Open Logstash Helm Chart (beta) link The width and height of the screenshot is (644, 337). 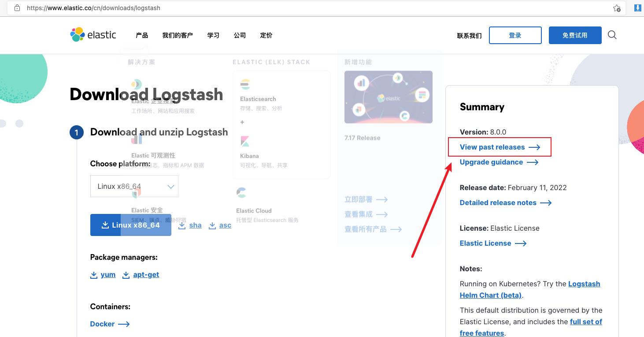pyautogui.click(x=530, y=289)
